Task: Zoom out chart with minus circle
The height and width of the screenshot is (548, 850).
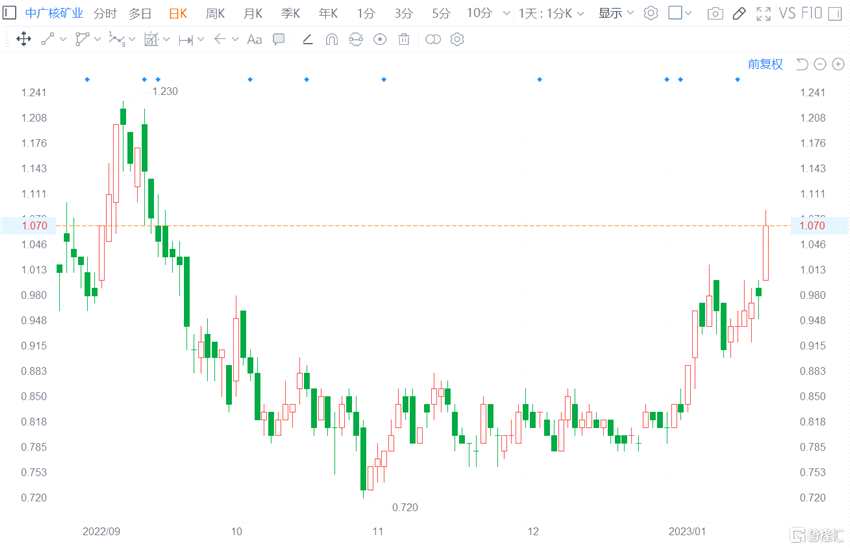Action: (820, 65)
